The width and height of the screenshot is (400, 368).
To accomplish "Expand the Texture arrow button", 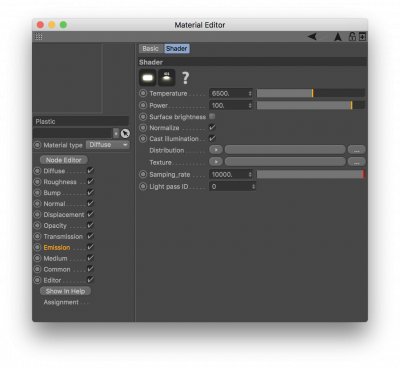I will click(216, 162).
